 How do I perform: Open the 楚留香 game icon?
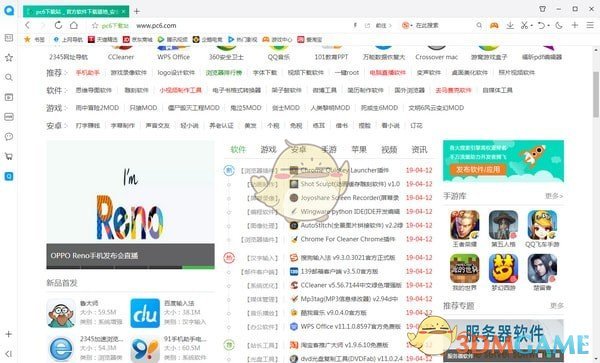542,269
